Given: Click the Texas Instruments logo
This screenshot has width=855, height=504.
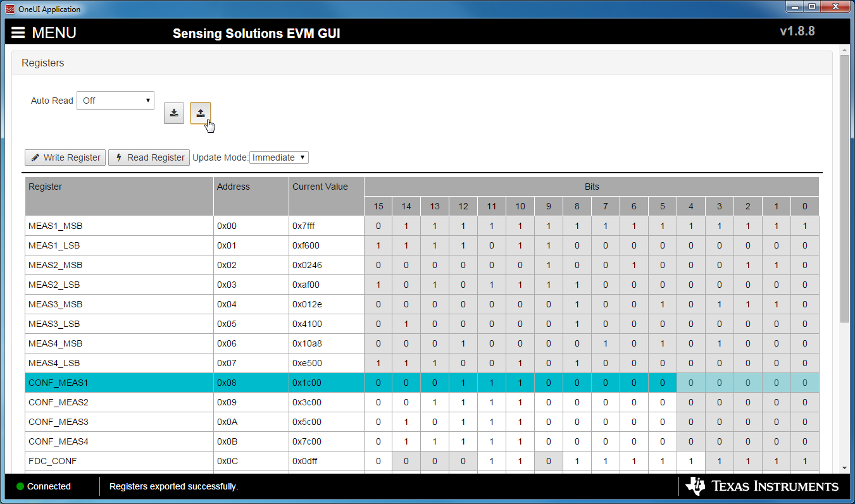Looking at the screenshot, I should pyautogui.click(x=763, y=486).
